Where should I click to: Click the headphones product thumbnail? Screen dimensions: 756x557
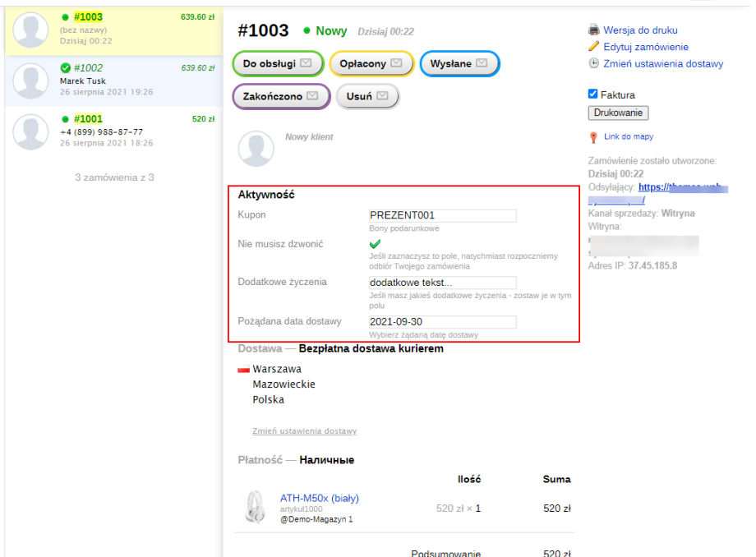[x=255, y=508]
